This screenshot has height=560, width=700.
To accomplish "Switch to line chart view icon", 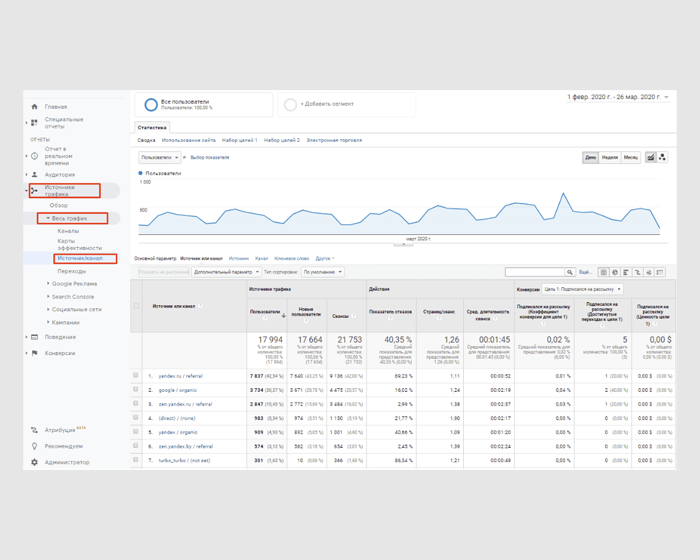I will point(651,157).
